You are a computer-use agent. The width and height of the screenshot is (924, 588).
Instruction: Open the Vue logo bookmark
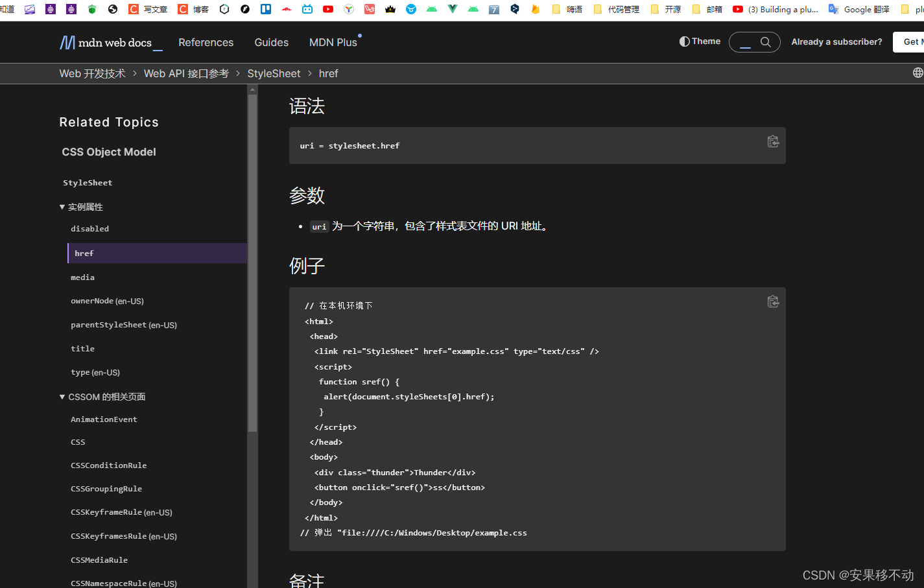(x=453, y=9)
